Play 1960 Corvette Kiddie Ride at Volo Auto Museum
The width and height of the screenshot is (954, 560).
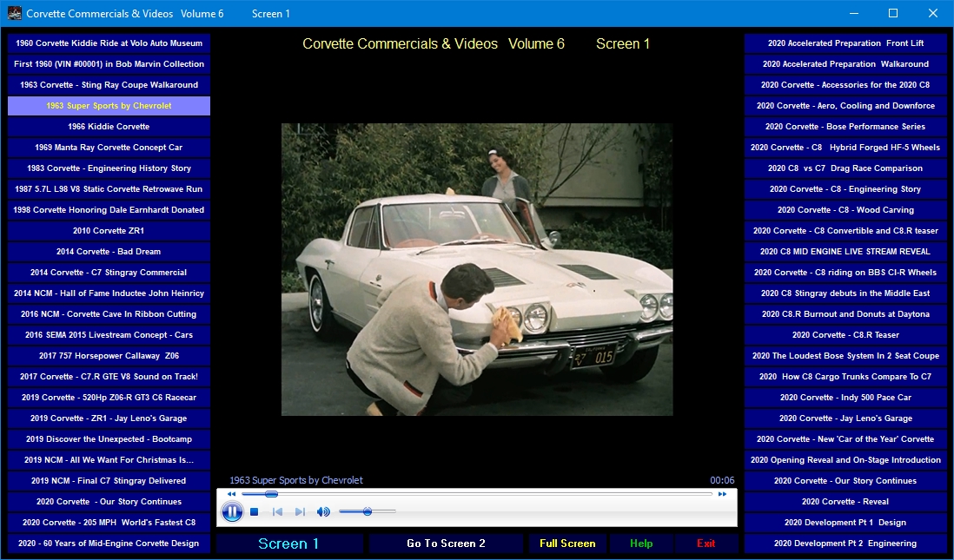tap(109, 43)
